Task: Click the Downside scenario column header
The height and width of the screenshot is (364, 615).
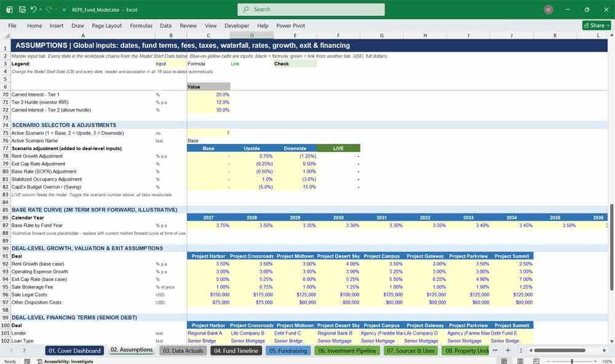Action: click(x=295, y=148)
